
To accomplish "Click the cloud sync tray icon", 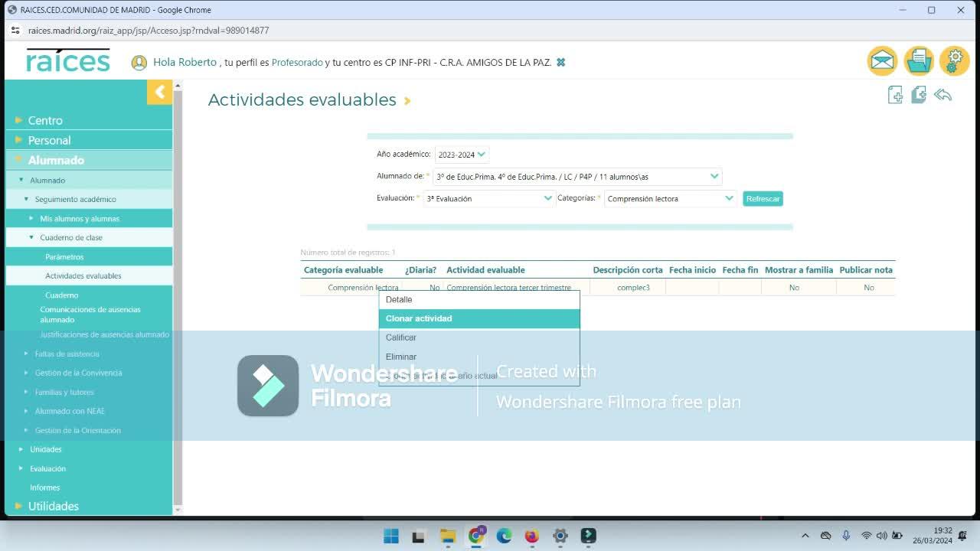I will (825, 536).
